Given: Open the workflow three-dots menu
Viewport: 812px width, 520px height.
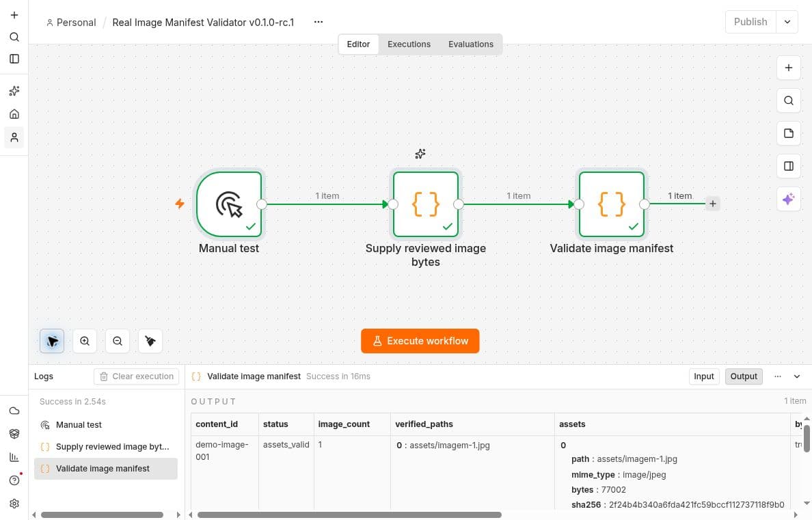Looking at the screenshot, I should coord(319,22).
